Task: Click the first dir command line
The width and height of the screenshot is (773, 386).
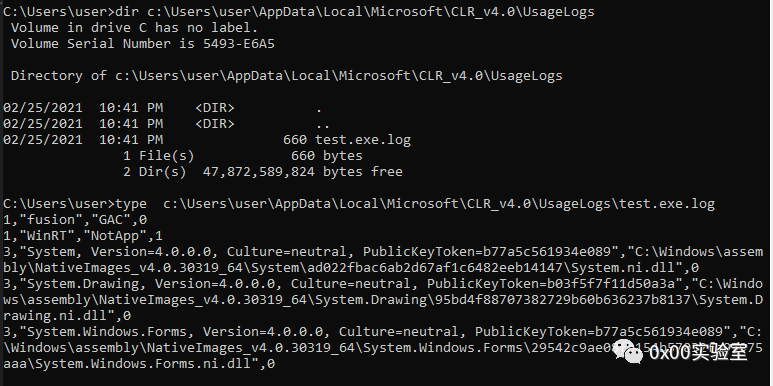Action: tap(299, 12)
